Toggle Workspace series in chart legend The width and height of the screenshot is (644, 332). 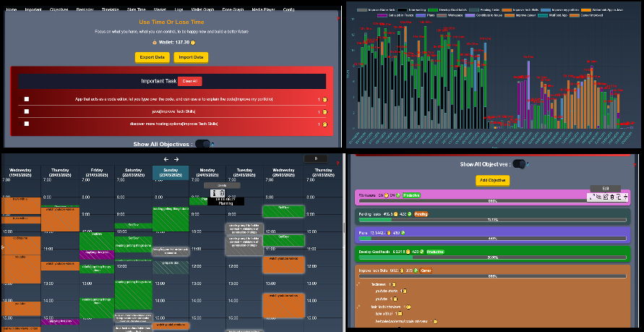pyautogui.click(x=450, y=16)
